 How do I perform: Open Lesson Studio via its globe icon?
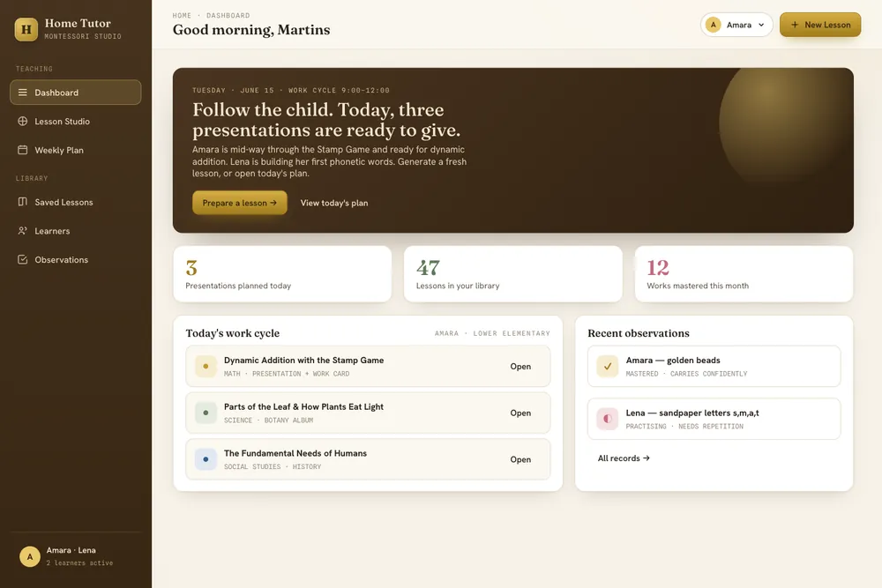[x=23, y=121]
